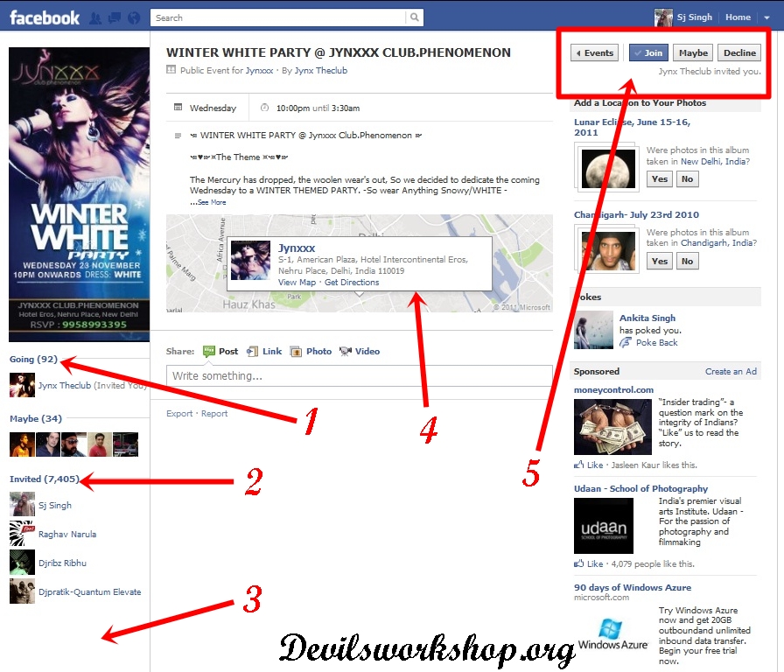
Task: Click the Photo share icon
Action: tap(296, 352)
